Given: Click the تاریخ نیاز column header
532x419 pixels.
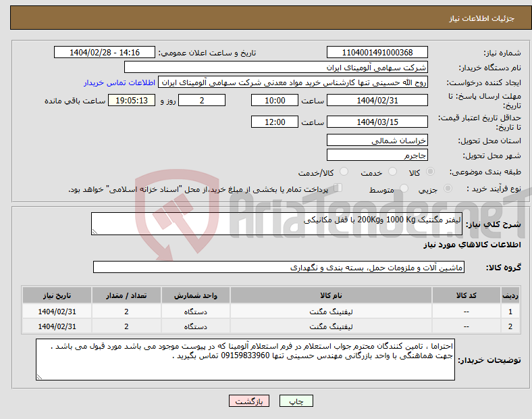Looking at the screenshot, I should (x=57, y=295).
